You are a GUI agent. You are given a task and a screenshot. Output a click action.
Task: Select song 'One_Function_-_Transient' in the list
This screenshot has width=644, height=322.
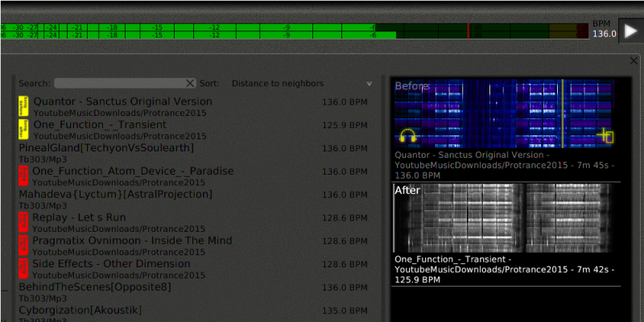100,125
